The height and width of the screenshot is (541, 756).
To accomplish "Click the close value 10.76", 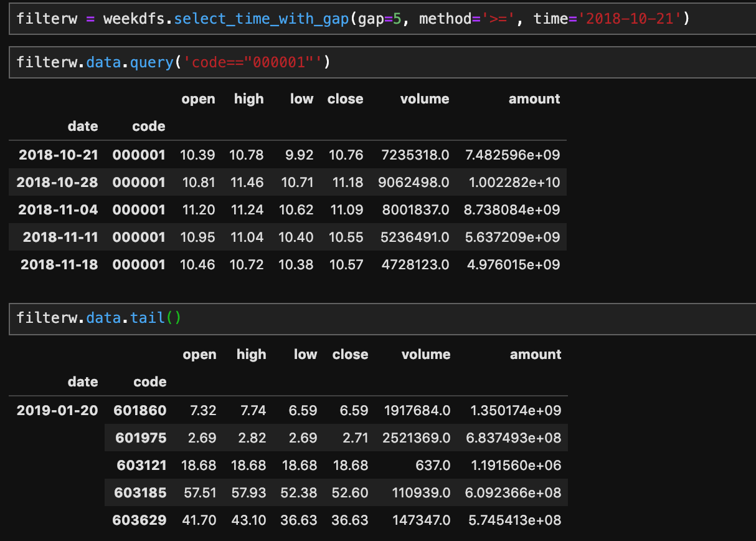I will (344, 155).
